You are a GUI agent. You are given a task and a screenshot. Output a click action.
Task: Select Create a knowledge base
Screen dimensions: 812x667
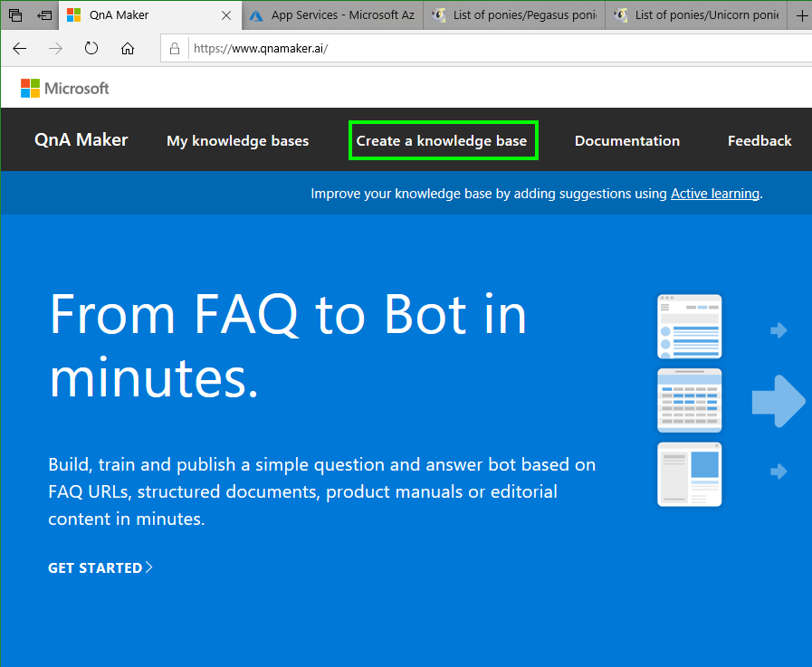click(x=442, y=141)
